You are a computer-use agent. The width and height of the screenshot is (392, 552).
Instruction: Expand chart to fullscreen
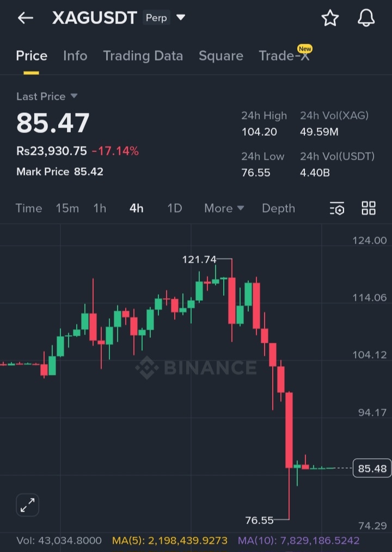click(27, 505)
